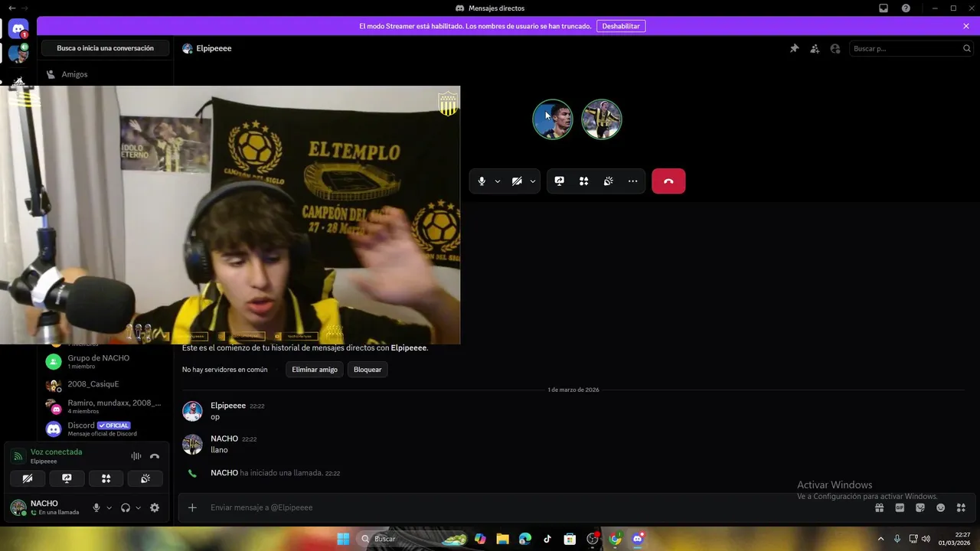The image size is (980, 551).
Task: Open Chrome from taskbar
Action: click(615, 539)
